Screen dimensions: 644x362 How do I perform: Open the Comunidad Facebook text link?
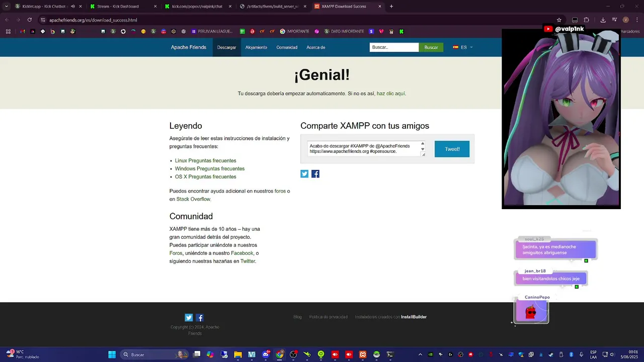click(242, 253)
